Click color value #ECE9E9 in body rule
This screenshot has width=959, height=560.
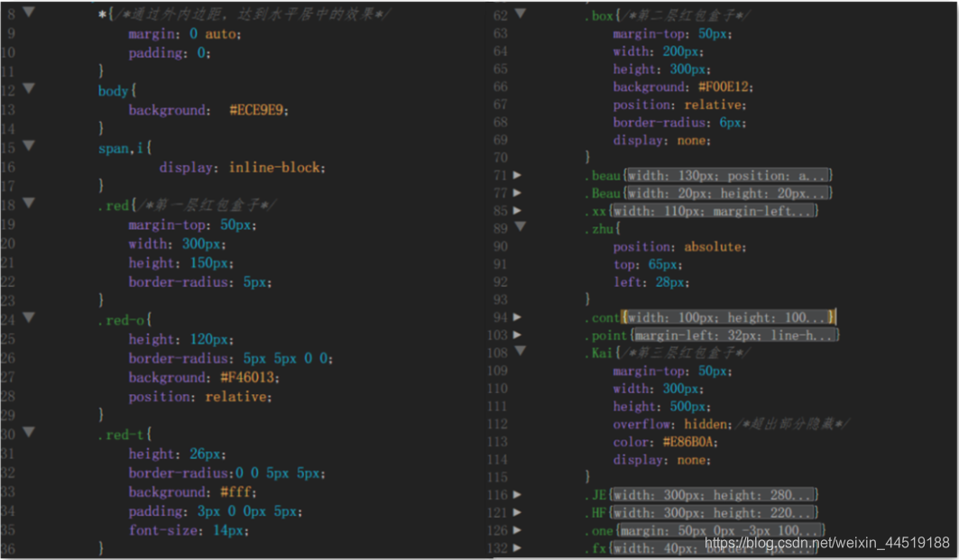(x=256, y=110)
